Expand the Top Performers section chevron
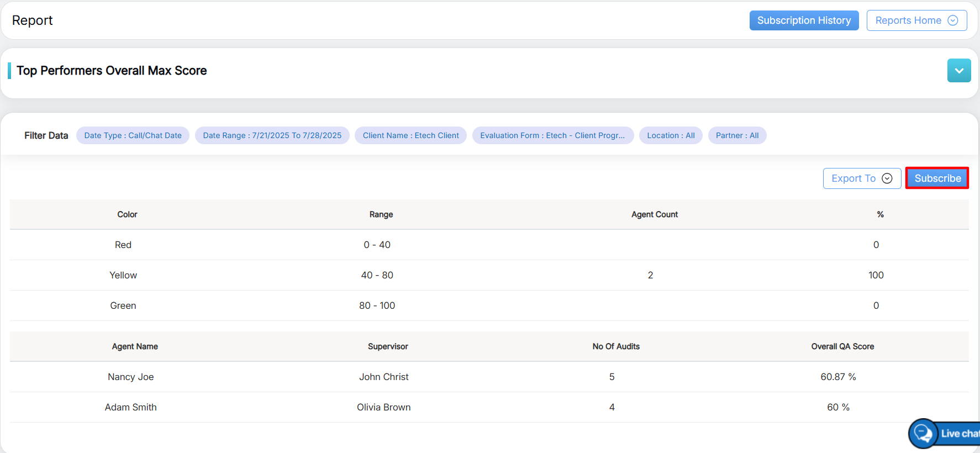 point(958,71)
